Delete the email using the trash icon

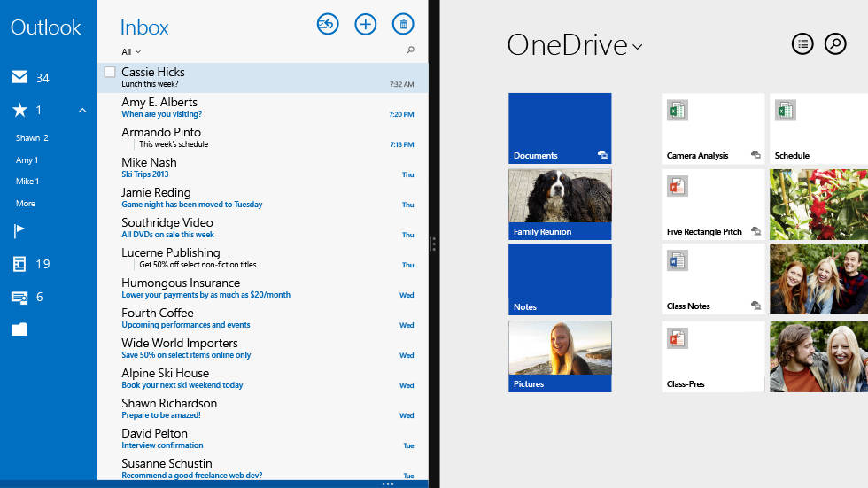[x=403, y=24]
